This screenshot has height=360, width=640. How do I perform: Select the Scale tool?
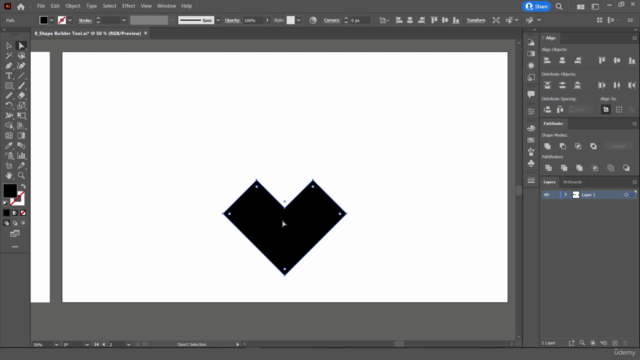(21, 106)
